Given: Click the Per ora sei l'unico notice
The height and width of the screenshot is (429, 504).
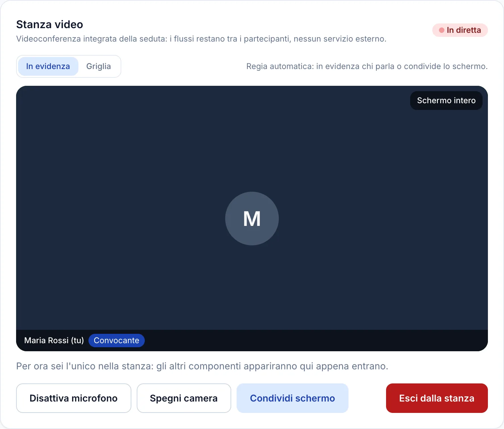Looking at the screenshot, I should tap(202, 366).
